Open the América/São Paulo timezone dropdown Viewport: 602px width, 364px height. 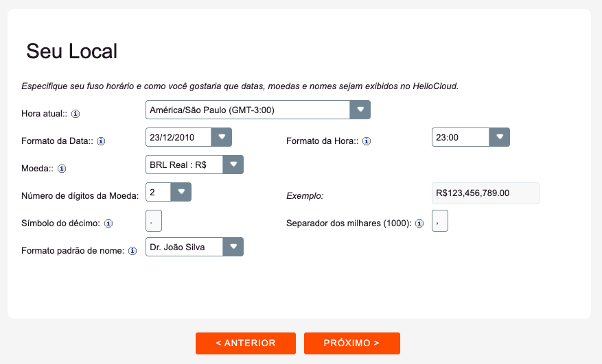[258, 110]
